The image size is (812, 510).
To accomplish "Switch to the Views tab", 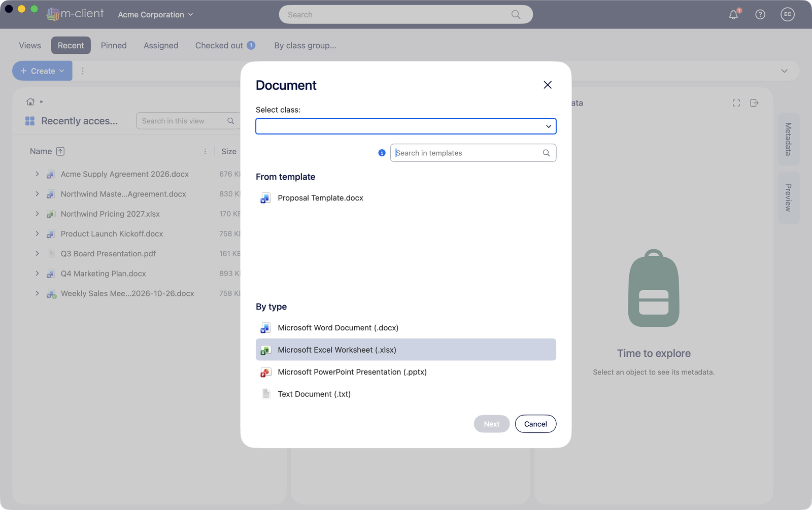I will point(30,46).
